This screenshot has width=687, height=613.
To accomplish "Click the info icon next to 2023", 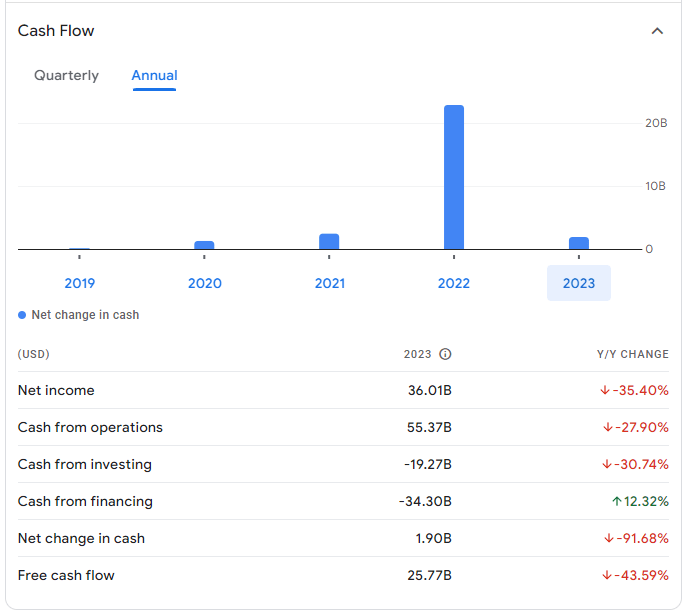I will coord(445,354).
